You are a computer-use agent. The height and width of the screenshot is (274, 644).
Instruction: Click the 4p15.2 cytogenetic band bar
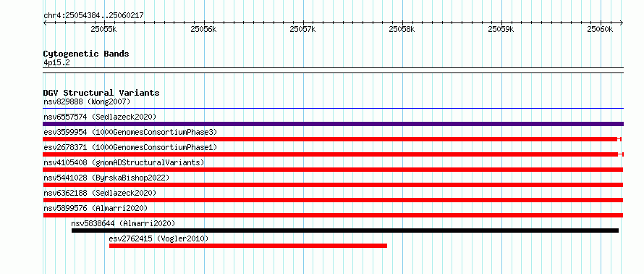coord(334,70)
